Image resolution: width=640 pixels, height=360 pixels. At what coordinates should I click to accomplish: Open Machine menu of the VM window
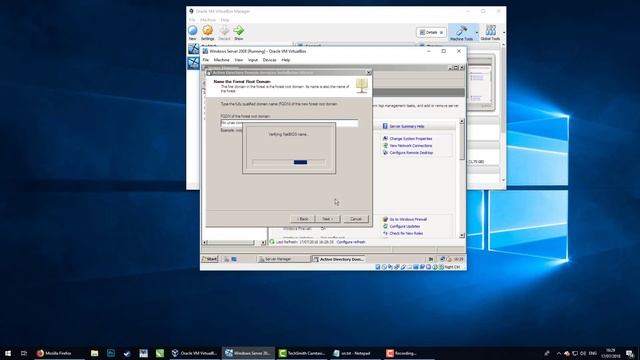pos(222,60)
